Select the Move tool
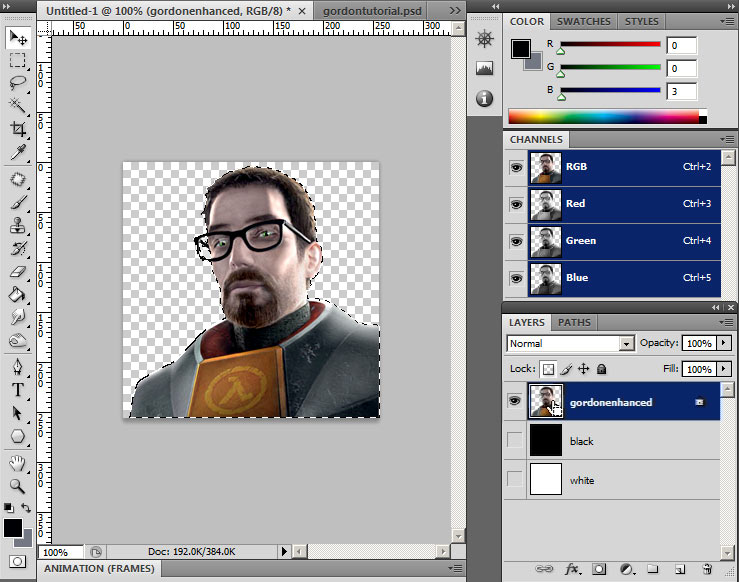The height and width of the screenshot is (582, 739). tap(18, 37)
